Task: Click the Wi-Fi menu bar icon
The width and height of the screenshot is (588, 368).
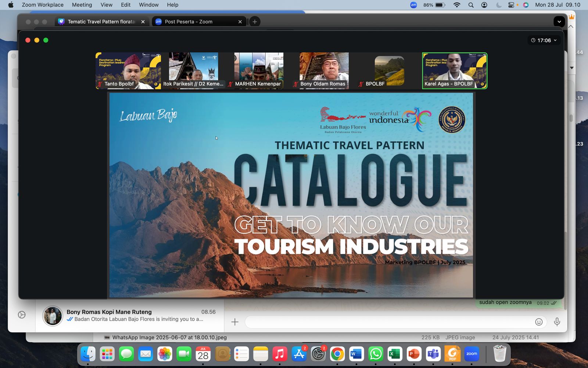Action: [x=457, y=5]
